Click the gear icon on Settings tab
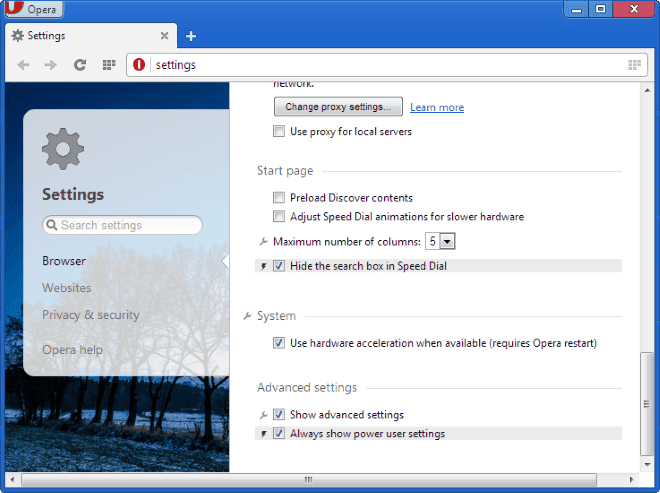 tap(17, 35)
